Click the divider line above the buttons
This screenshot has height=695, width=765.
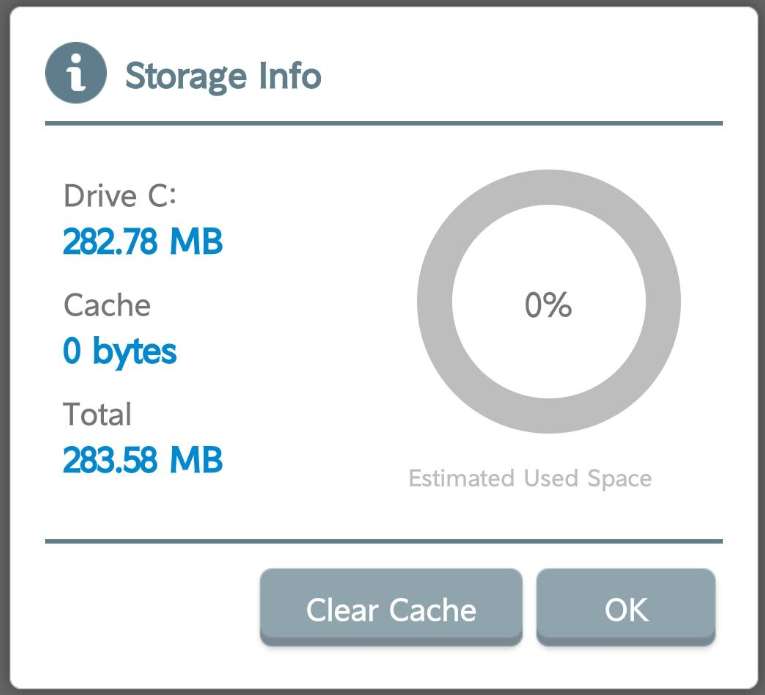point(383,541)
